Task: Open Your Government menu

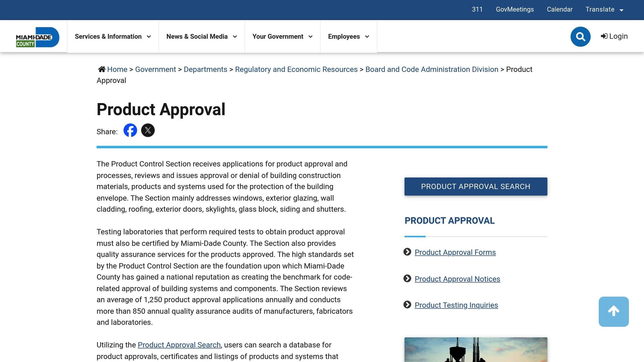Action: point(282,37)
